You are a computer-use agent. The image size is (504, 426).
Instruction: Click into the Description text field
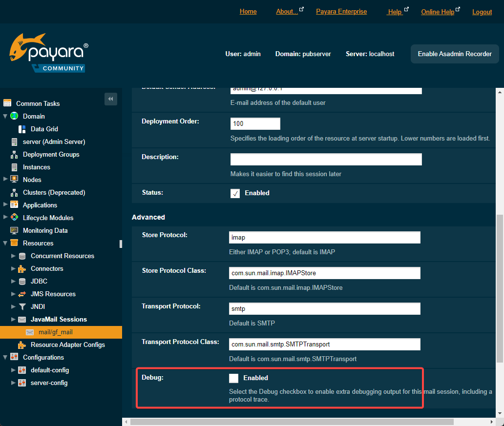[326, 160]
